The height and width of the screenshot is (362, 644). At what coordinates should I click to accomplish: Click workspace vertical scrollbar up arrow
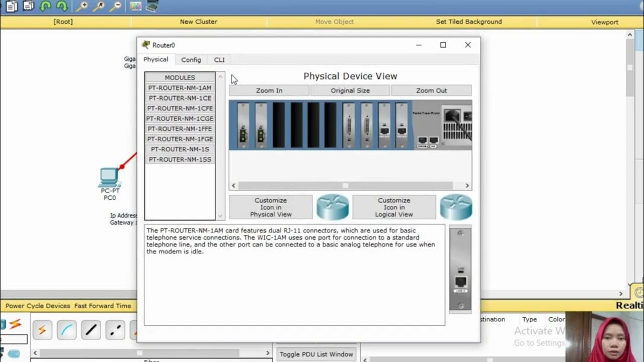(629, 35)
